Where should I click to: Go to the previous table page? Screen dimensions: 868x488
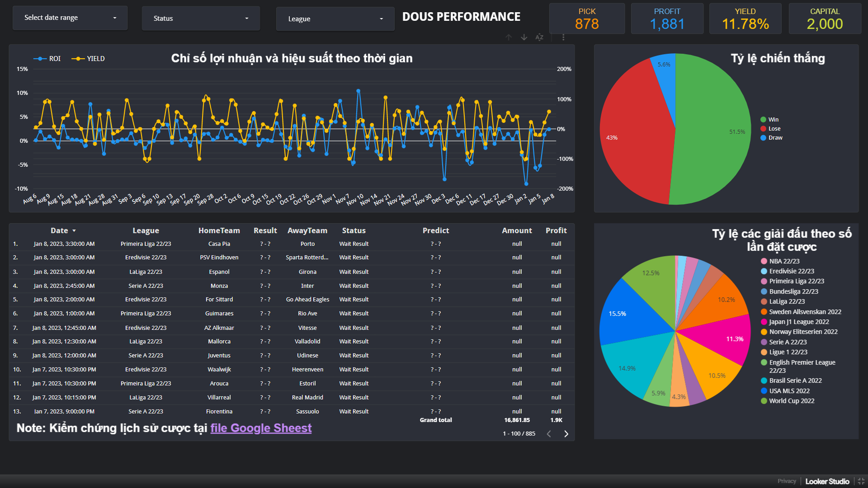(x=549, y=434)
